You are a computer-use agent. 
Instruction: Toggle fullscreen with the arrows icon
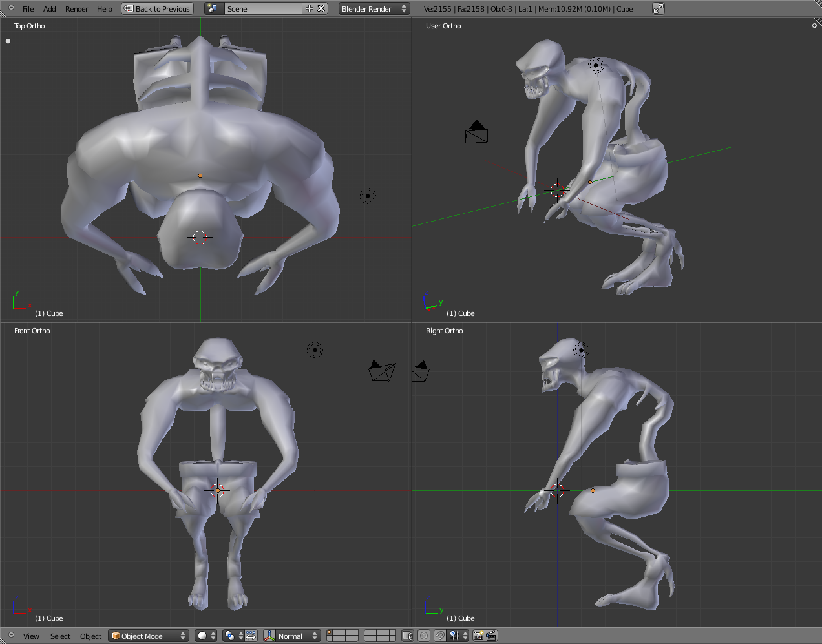658,9
